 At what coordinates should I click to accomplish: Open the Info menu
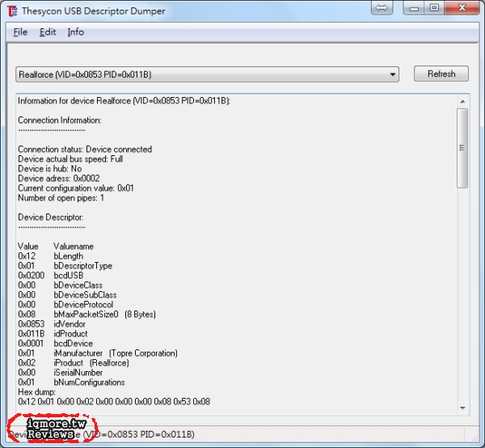76,32
